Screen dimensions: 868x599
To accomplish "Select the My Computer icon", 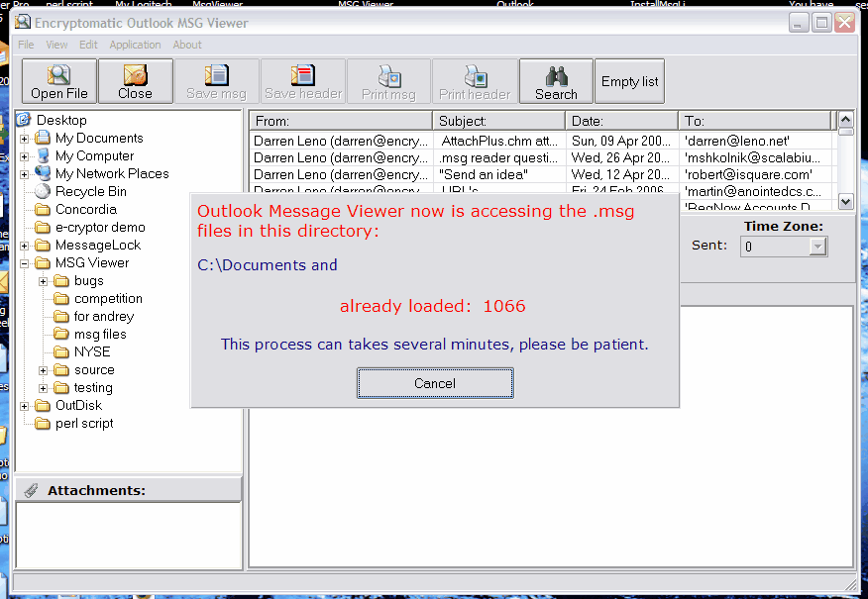I will (x=43, y=155).
